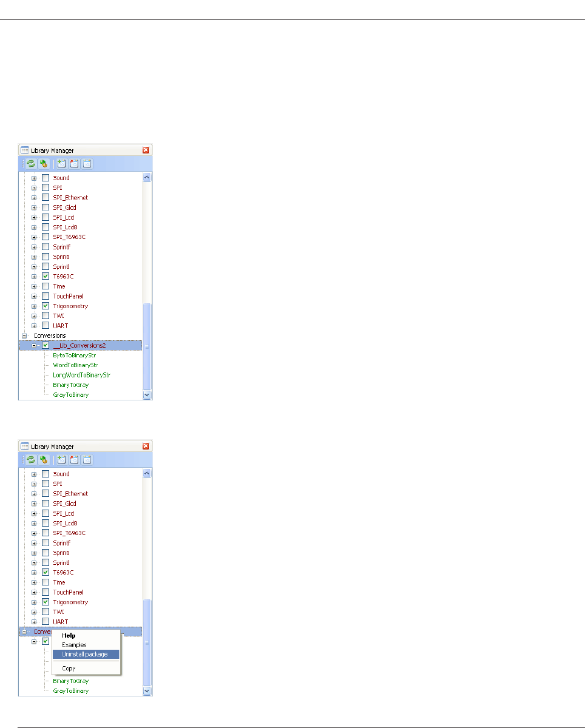Screen dimensions: 586x728
Task: Tick Sound checkbox in window without context menu
Action: coord(45,178)
